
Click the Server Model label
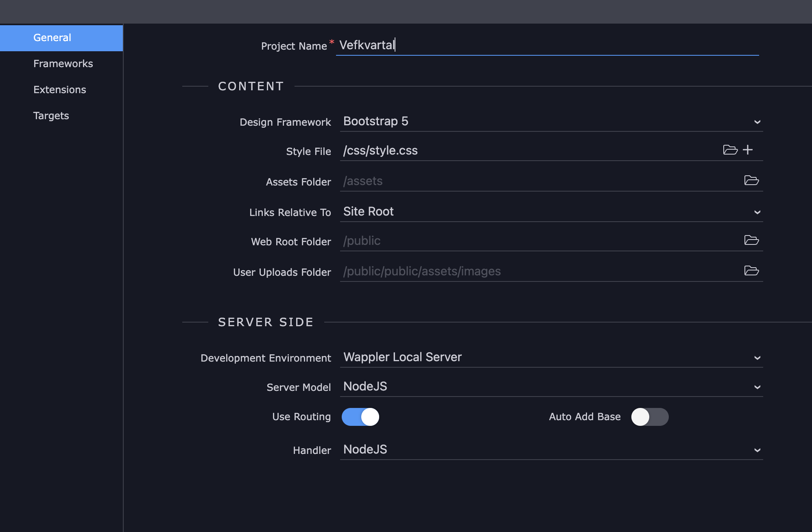[x=299, y=387]
